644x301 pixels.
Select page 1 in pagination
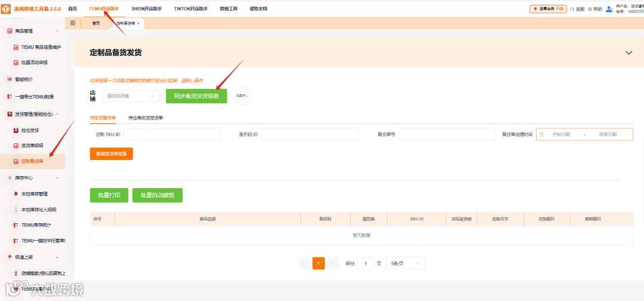318,263
